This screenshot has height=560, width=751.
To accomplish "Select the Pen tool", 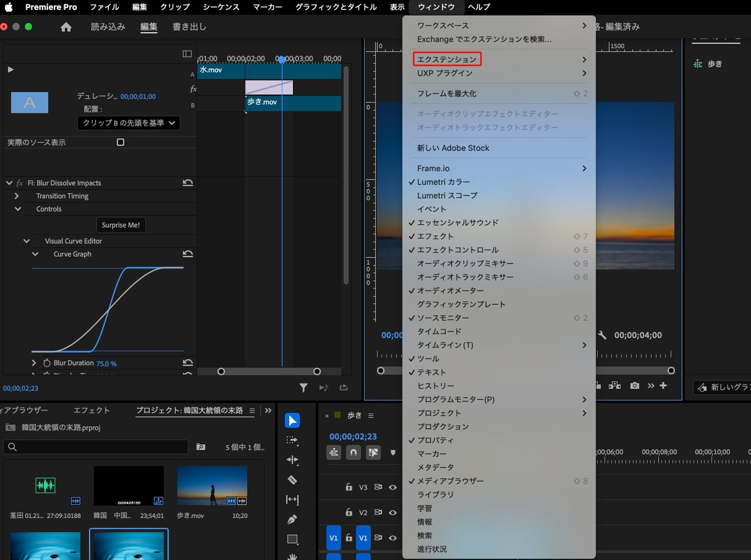I will coord(292,519).
